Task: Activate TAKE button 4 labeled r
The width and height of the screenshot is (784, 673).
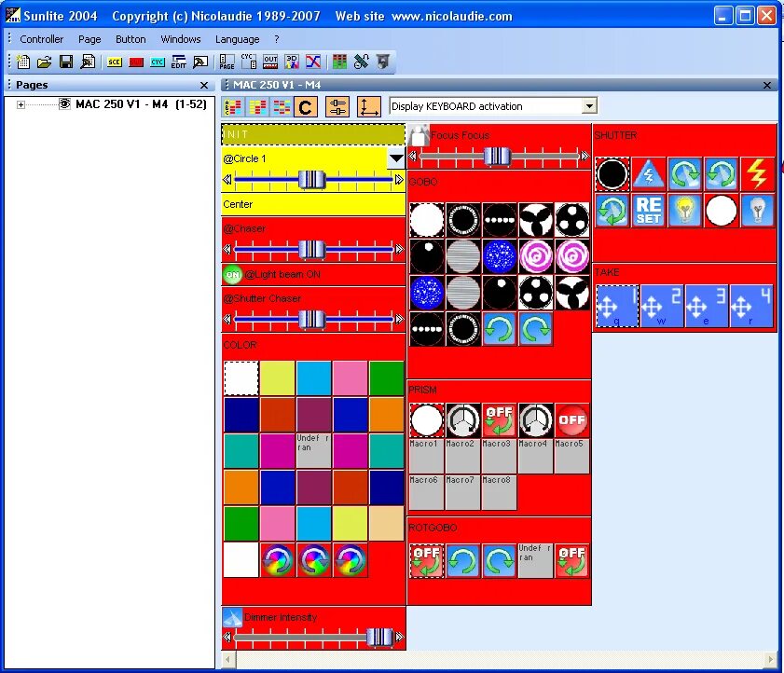Action: (751, 306)
